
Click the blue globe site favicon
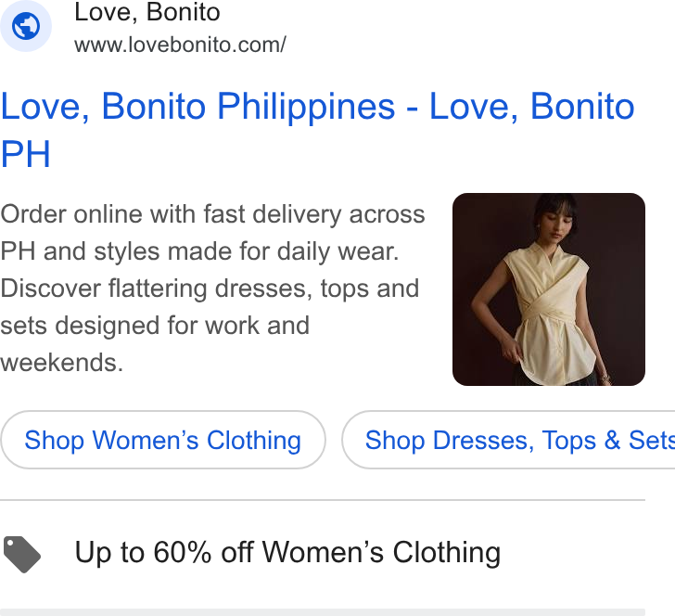[x=26, y=26]
